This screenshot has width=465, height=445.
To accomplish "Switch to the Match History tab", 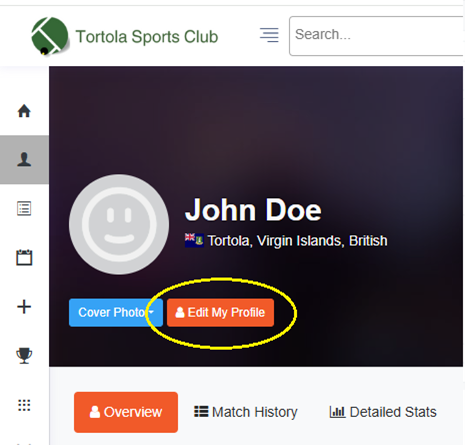I will [246, 412].
